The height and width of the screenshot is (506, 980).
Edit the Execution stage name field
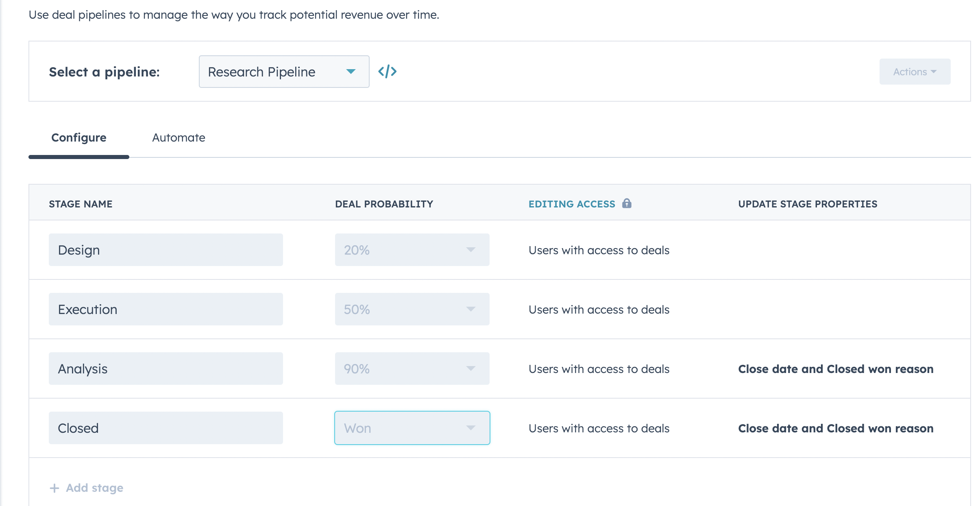pos(166,309)
